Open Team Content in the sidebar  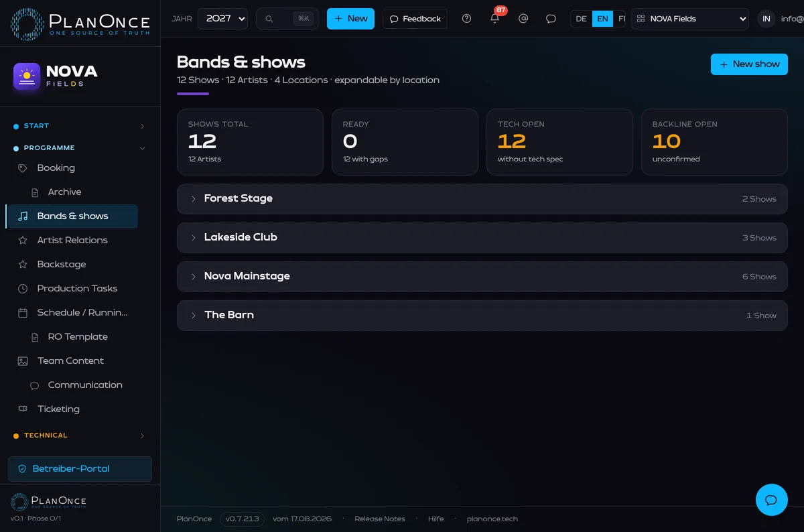[x=72, y=361]
